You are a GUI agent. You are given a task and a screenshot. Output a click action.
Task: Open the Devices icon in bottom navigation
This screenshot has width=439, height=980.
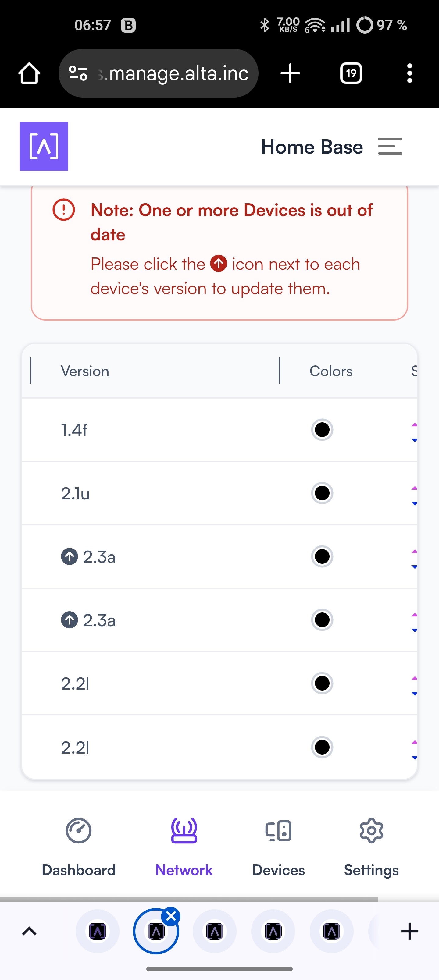pos(278,830)
